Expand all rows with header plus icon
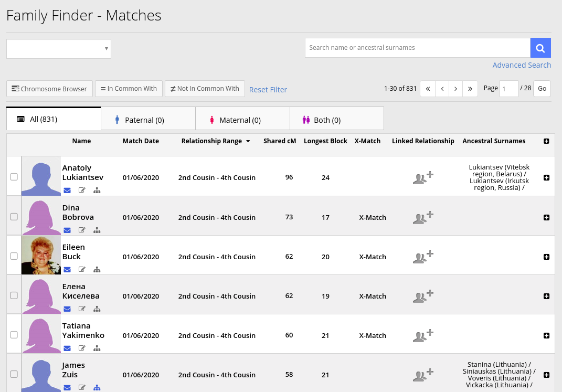562x392 pixels. [546, 141]
